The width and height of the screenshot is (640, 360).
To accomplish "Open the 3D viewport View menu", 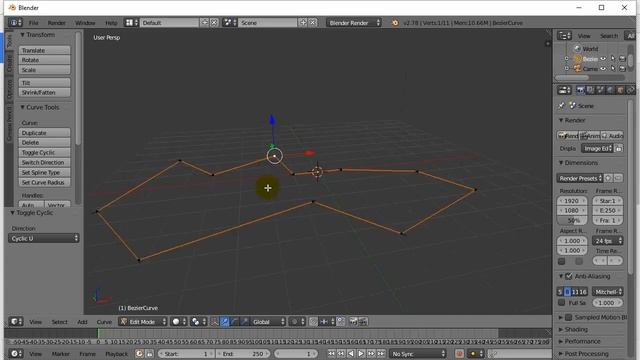I will pos(36,322).
